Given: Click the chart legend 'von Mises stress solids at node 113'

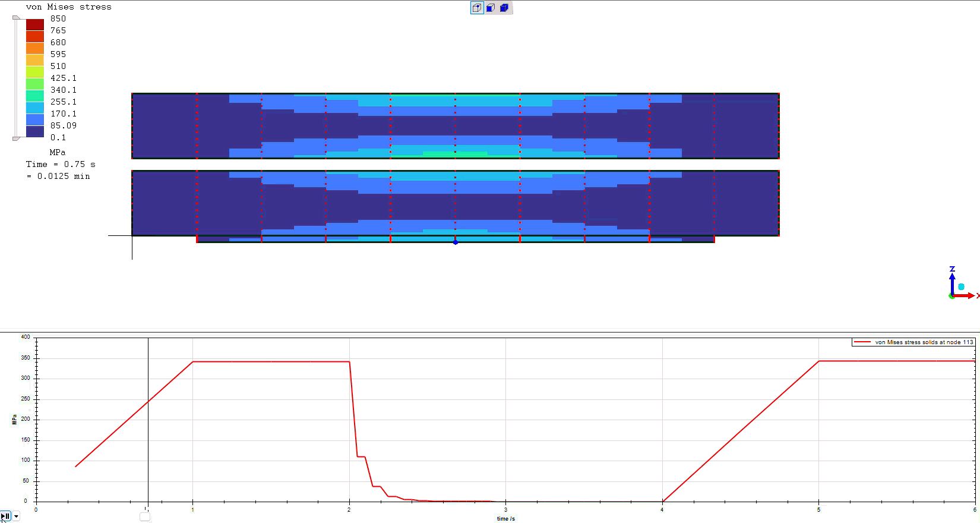Looking at the screenshot, I should point(913,342).
